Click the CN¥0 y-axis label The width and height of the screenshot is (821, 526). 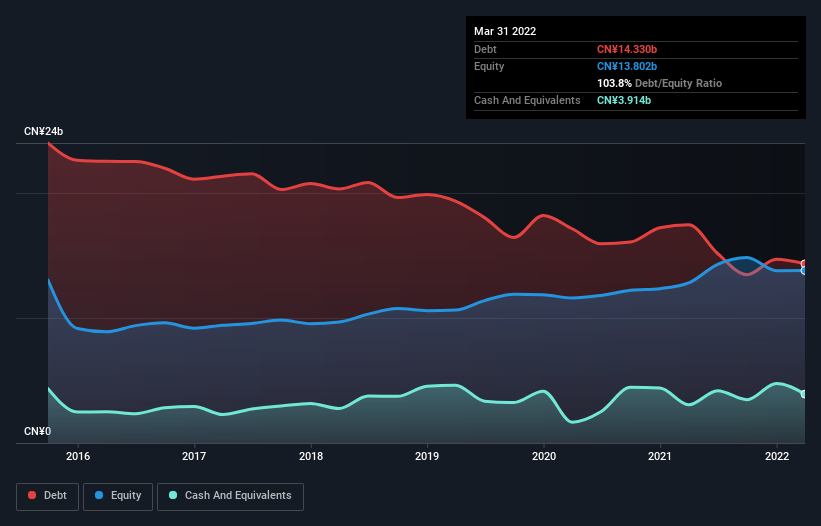point(36,431)
